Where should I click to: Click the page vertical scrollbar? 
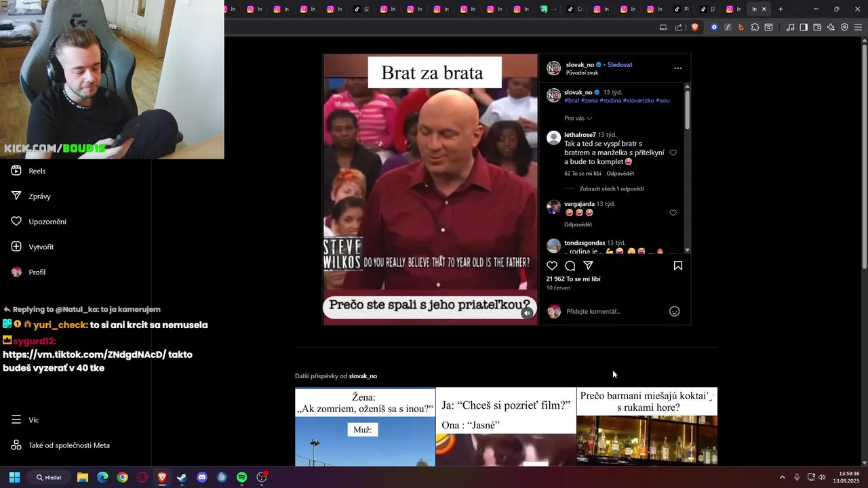(864, 156)
